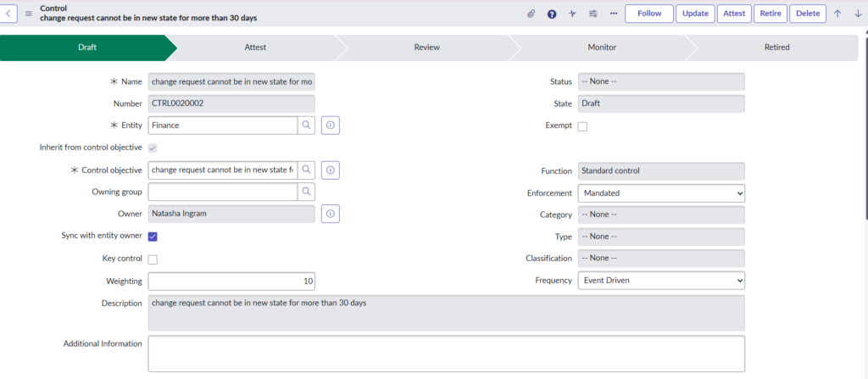Click the back arrow button
868x379 pixels.
pos(12,14)
